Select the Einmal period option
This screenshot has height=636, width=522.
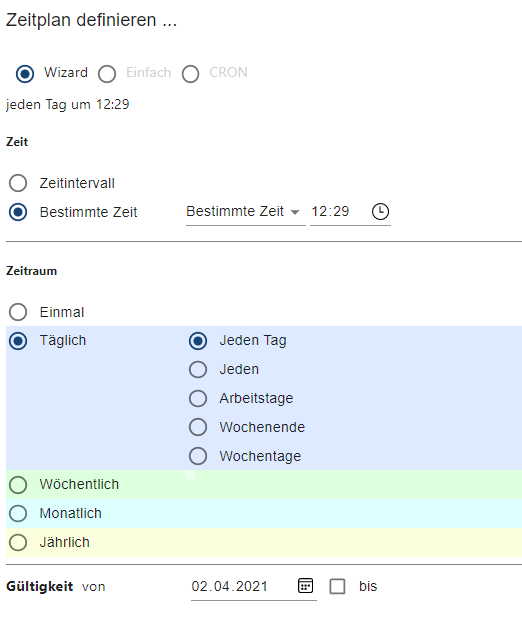18,312
